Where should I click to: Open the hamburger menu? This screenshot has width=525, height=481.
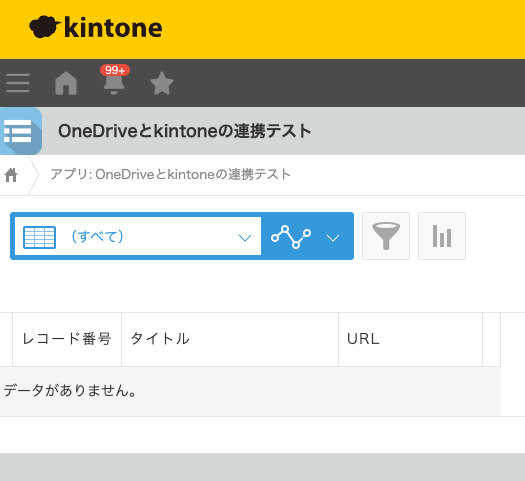pyautogui.click(x=18, y=83)
